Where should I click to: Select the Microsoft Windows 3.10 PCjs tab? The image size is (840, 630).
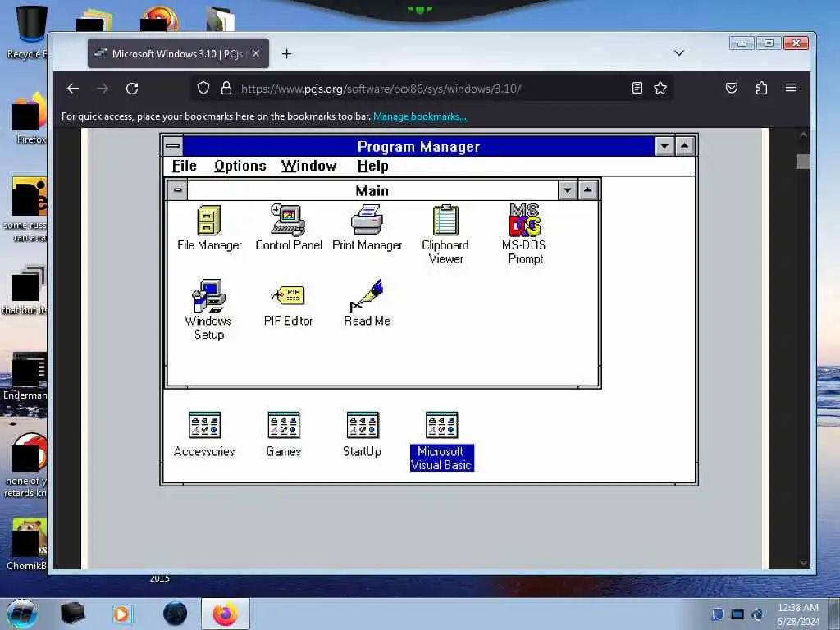(178, 53)
